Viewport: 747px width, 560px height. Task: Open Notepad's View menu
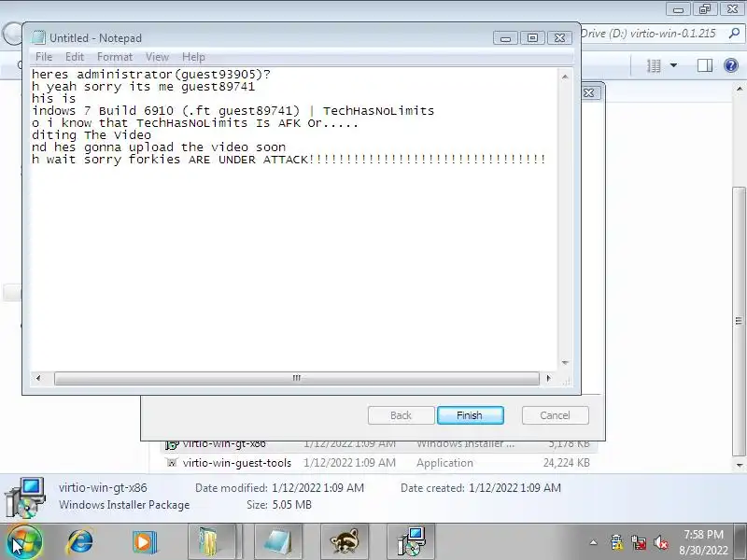(157, 57)
